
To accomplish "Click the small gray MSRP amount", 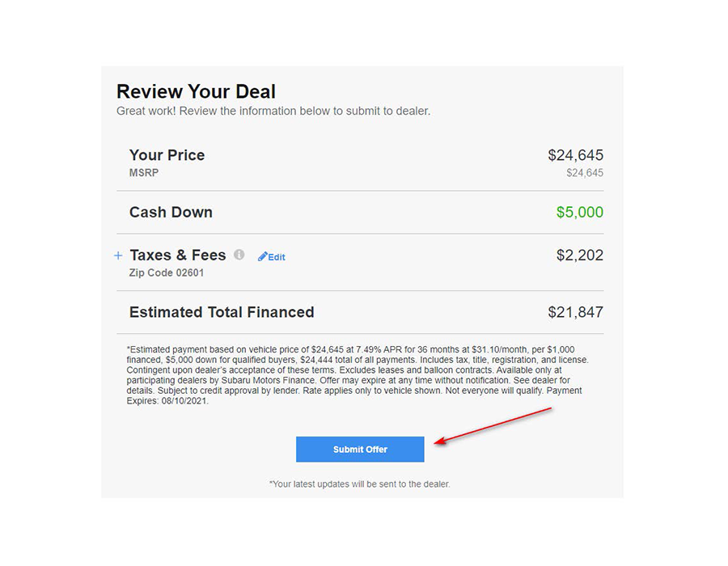I will pos(584,173).
